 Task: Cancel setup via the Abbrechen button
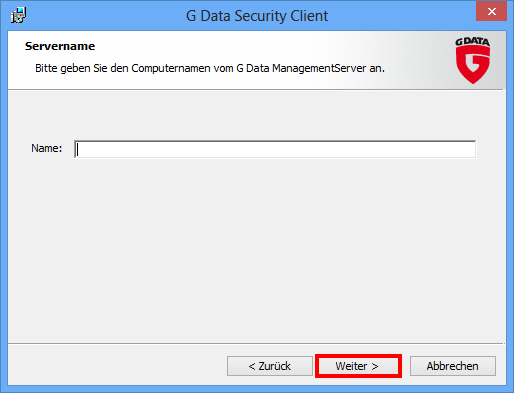[453, 366]
